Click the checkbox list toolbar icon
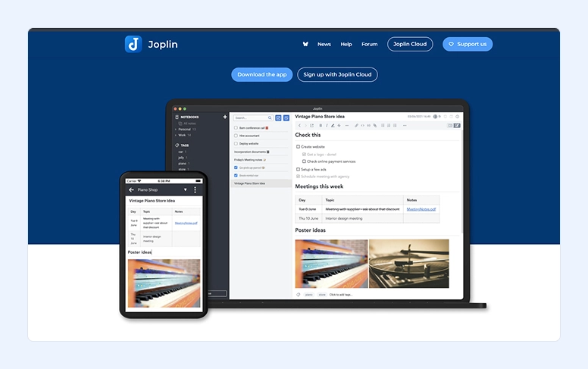The image size is (588, 369). [x=395, y=126]
